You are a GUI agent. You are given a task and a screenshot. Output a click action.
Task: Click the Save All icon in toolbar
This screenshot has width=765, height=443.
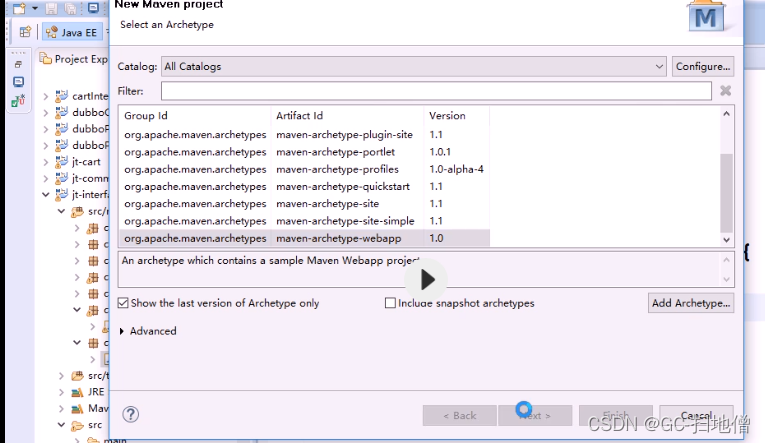[71, 8]
